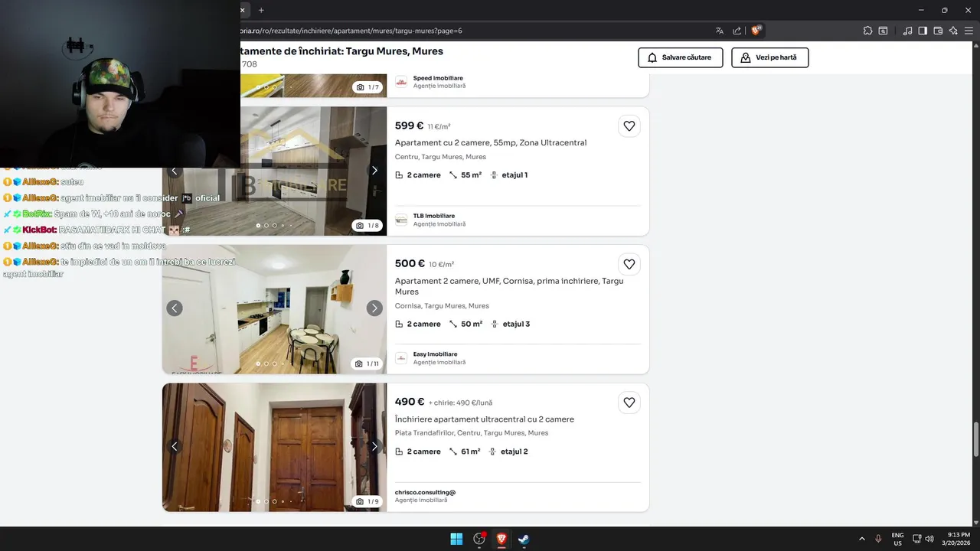Open listing Apartament cu 2 camere, 55mp, Zona Ultracentral
980x551 pixels.
click(491, 143)
